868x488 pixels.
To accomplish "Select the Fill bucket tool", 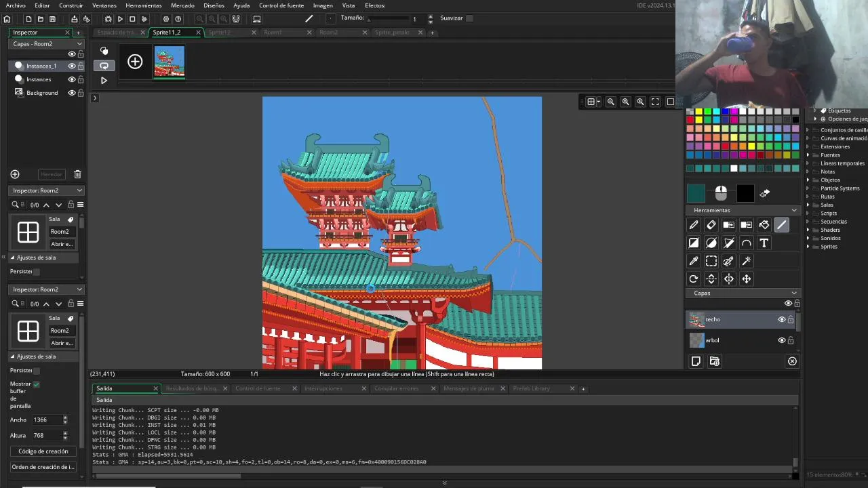I will click(x=764, y=225).
